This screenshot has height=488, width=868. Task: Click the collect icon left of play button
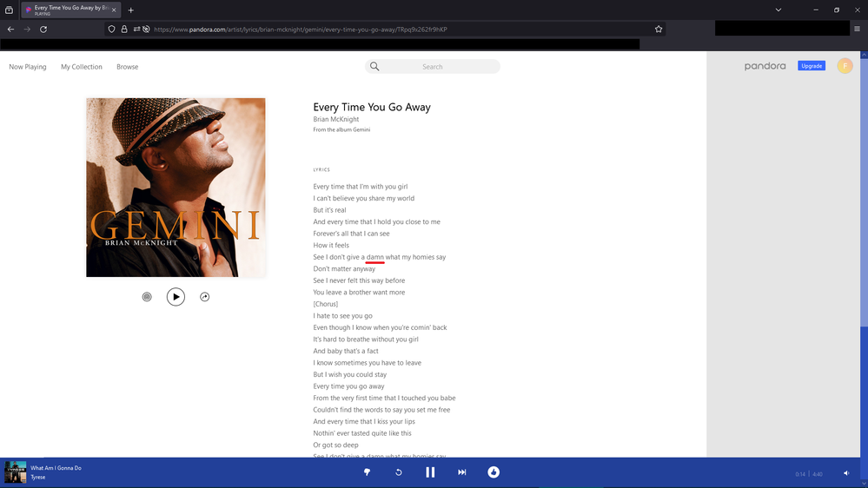(147, 297)
